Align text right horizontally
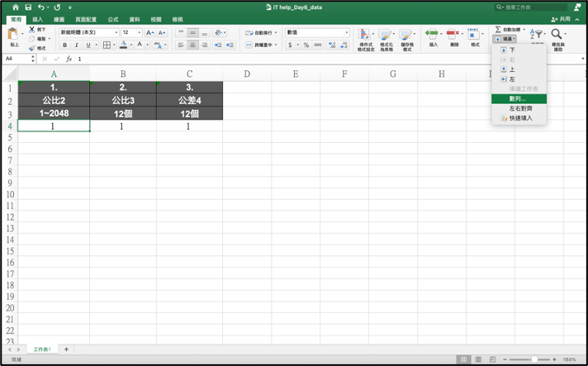This screenshot has width=588, height=366. (204, 45)
